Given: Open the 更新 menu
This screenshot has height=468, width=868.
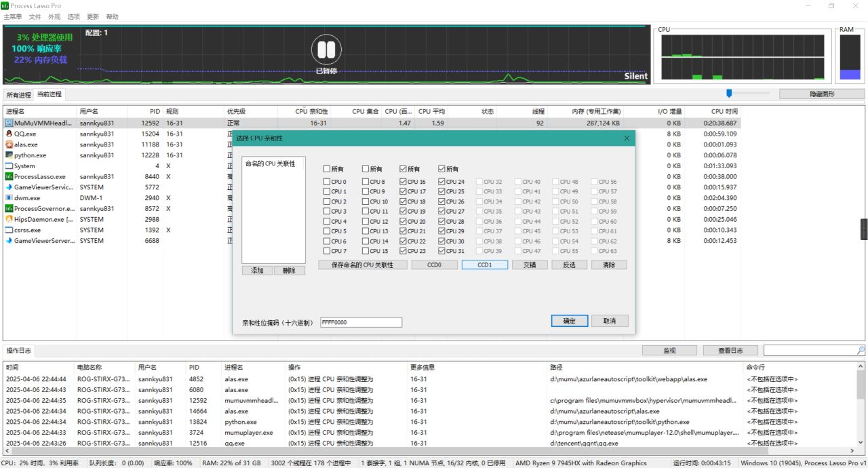Looking at the screenshot, I should pos(93,16).
